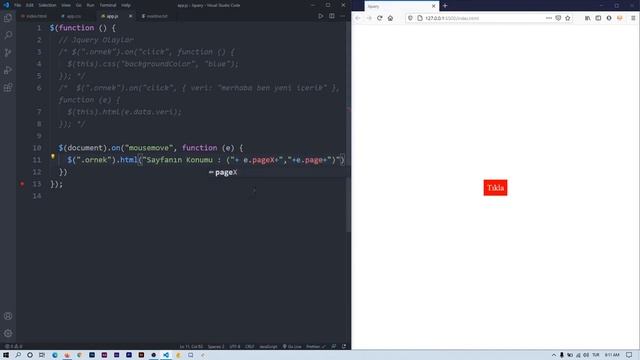This screenshot has height=360, width=640.
Task: Toggle the breakpoint dot at line 13
Action: [x=22, y=184]
